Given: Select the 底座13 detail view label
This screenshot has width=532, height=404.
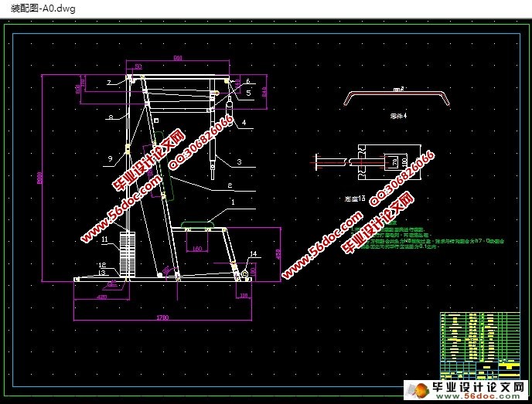Looking at the screenshot, I should (x=354, y=198).
